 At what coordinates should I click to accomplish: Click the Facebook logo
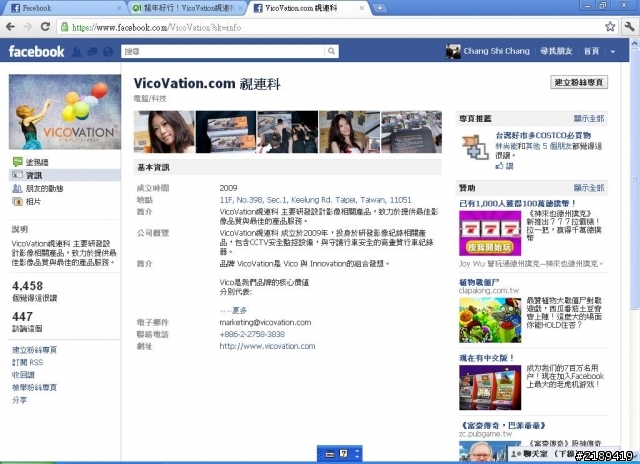36,51
